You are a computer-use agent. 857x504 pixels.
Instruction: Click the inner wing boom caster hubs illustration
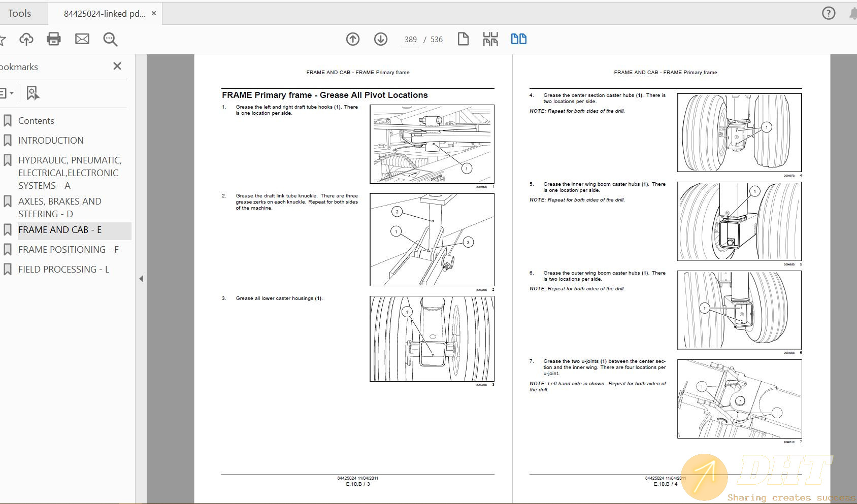click(x=740, y=221)
